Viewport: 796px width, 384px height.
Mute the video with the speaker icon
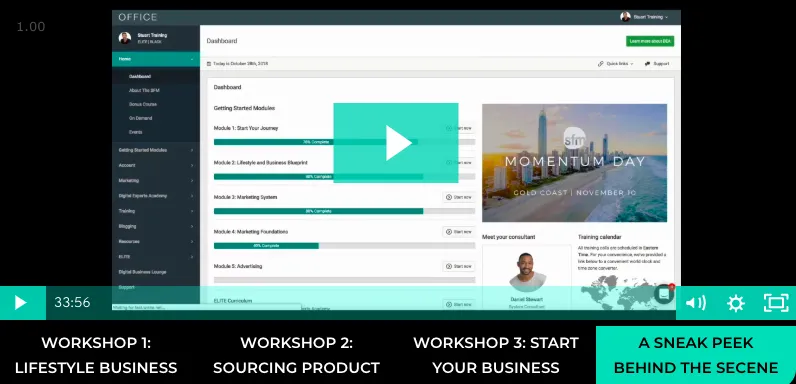click(695, 303)
